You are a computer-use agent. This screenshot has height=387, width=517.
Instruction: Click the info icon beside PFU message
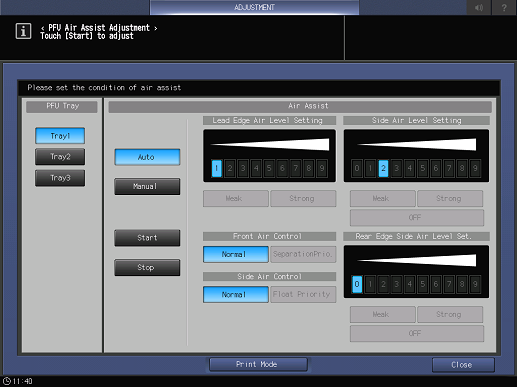[x=23, y=31]
